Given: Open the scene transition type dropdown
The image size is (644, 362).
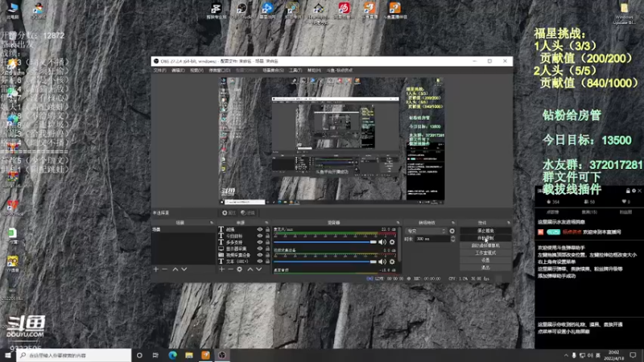Looking at the screenshot, I should pyautogui.click(x=426, y=231).
